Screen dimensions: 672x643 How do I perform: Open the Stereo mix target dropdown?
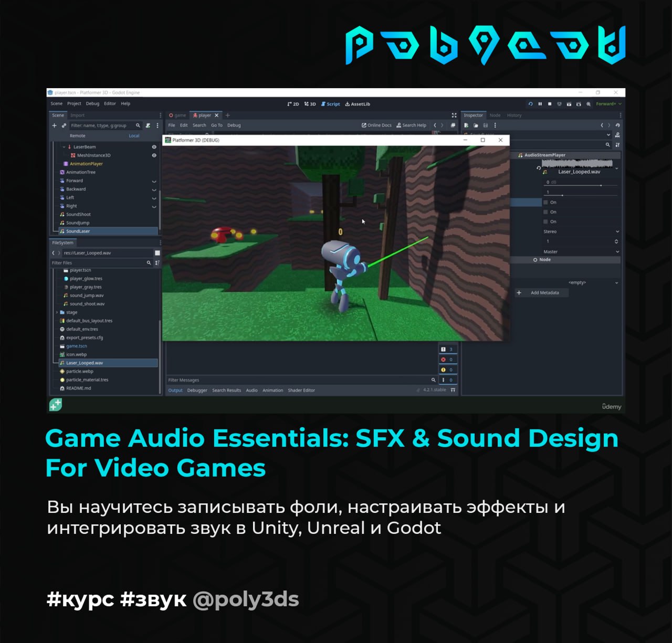pos(581,231)
